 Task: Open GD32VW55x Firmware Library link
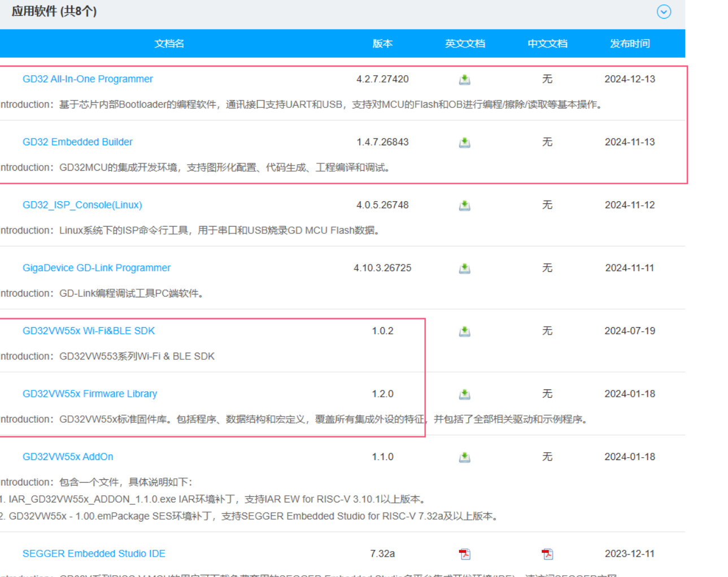click(x=89, y=393)
